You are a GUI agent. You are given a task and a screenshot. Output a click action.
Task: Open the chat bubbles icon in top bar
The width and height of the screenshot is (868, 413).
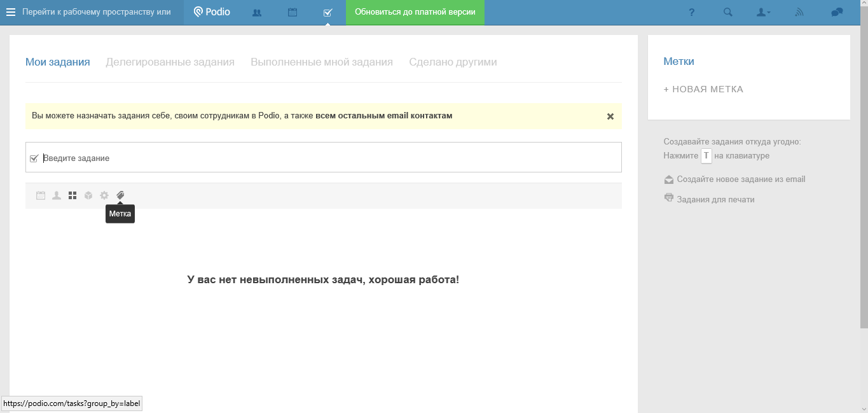tap(836, 11)
